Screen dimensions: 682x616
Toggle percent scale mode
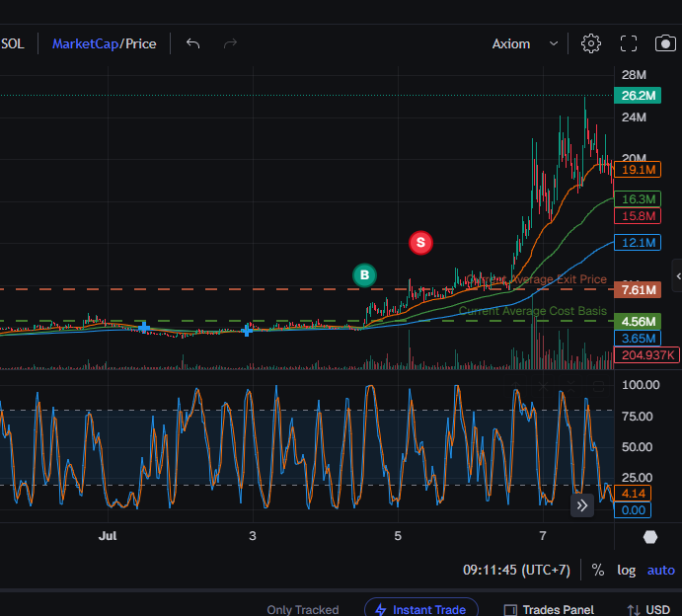point(598,570)
